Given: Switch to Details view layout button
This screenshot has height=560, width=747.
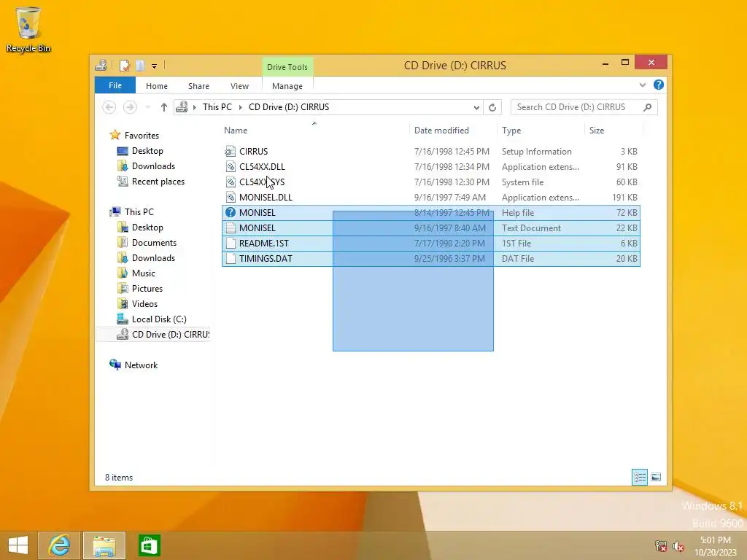Looking at the screenshot, I should click(x=640, y=477).
